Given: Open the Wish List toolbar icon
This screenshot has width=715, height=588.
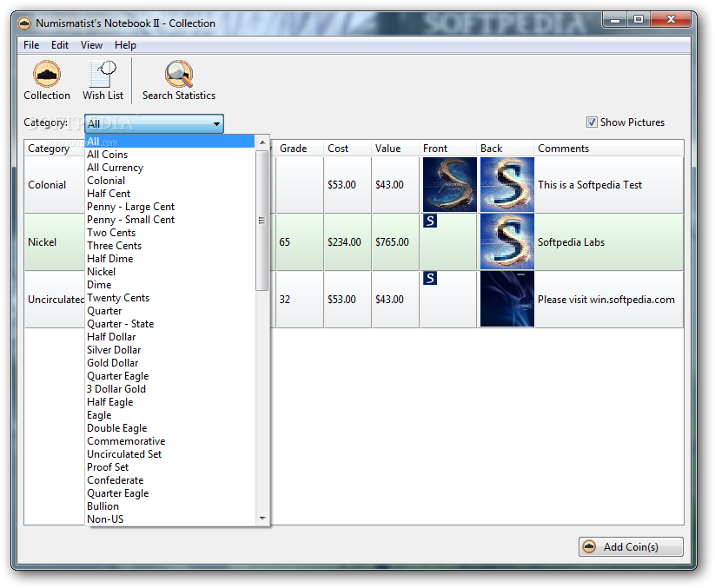Looking at the screenshot, I should coord(103,74).
